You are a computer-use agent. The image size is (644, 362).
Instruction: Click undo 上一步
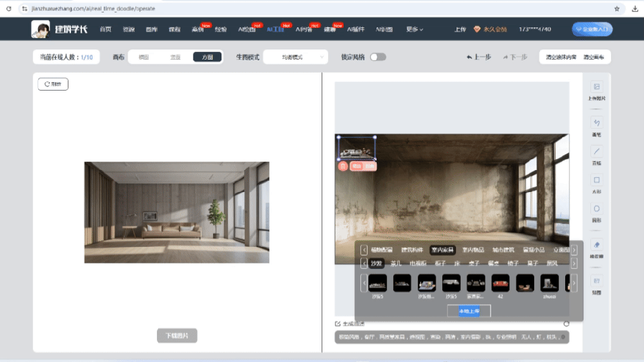479,57
